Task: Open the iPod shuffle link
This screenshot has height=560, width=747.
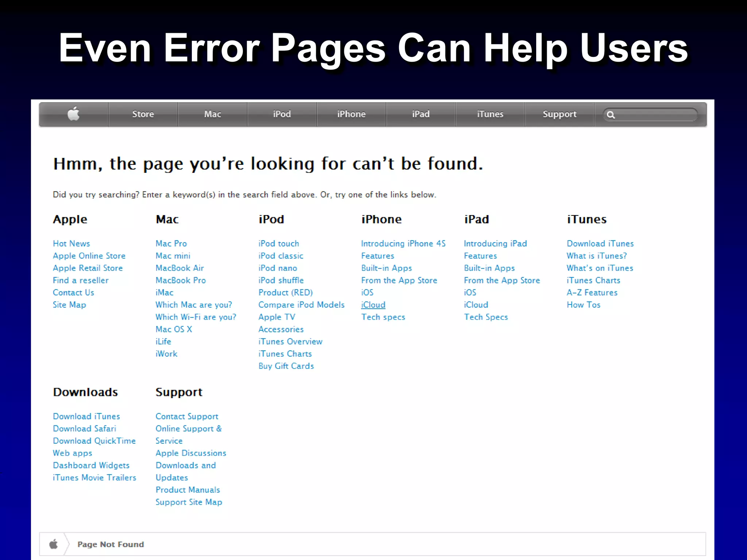Action: coord(281,280)
